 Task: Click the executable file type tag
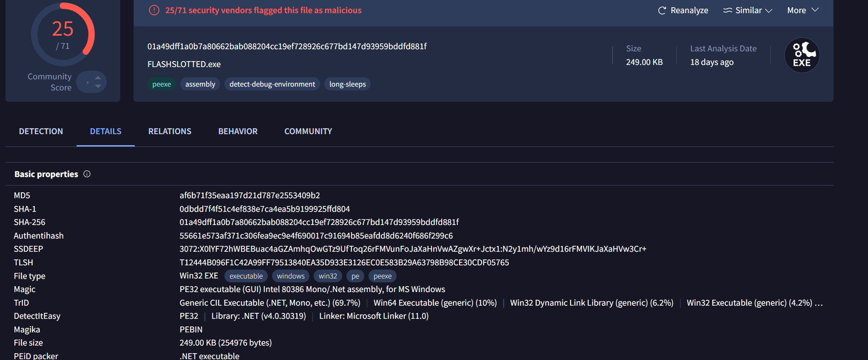click(x=246, y=276)
